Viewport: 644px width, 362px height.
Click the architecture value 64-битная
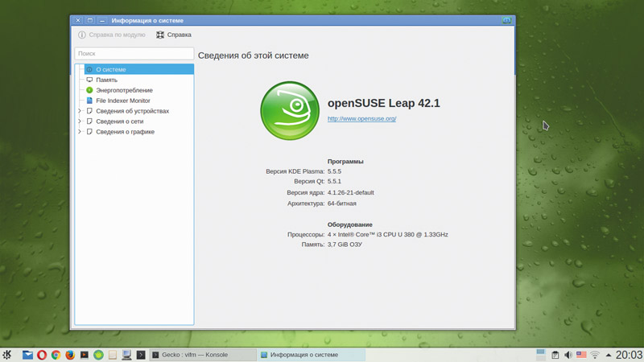pos(341,204)
